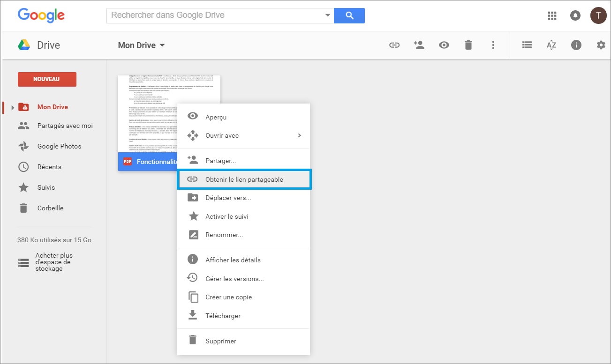Go to Partagés avec moi
Viewport: 611px width, 364px height.
[x=65, y=126]
